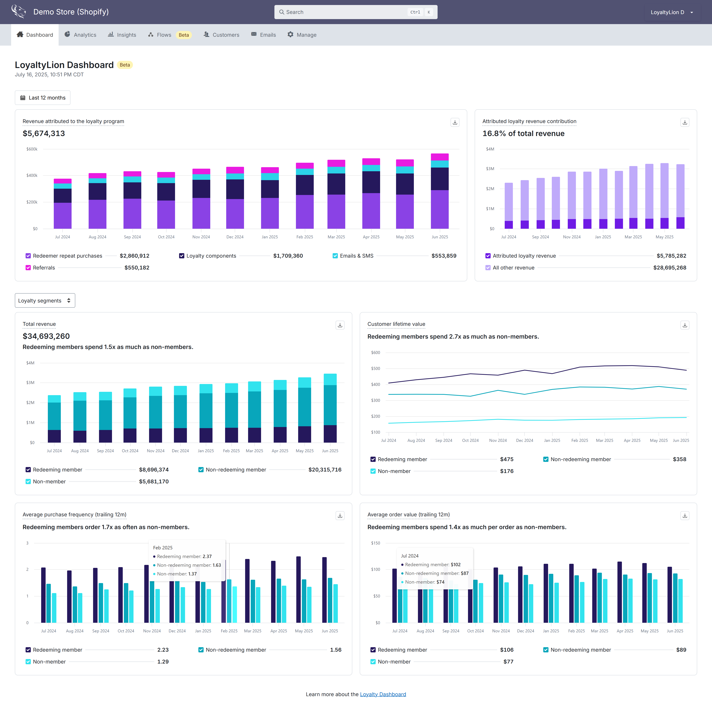Open the Loyalty segments dropdown
Image resolution: width=712 pixels, height=728 pixels.
(x=45, y=300)
